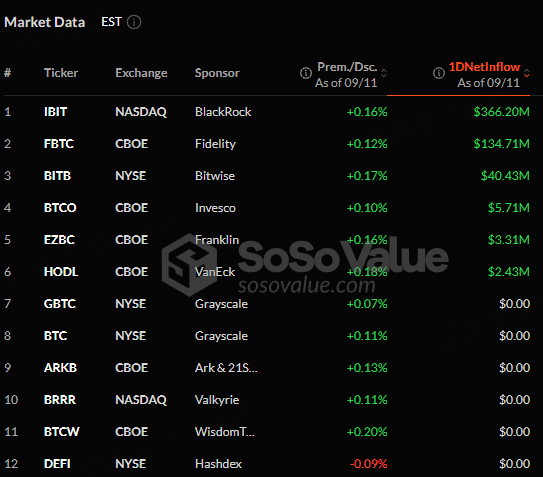Image resolution: width=543 pixels, height=477 pixels.
Task: Click the Ticker column header
Action: coord(61,73)
